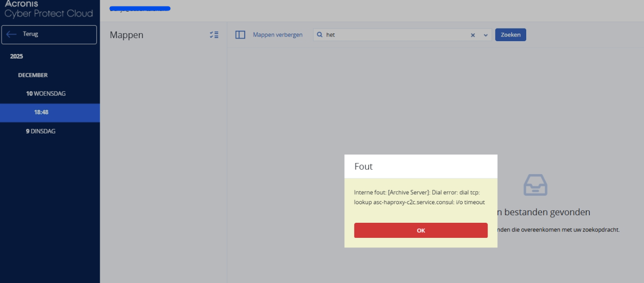Screen dimensions: 644x283
Task: Select the 10 WOENSDAG backup day
Action: [46, 94]
